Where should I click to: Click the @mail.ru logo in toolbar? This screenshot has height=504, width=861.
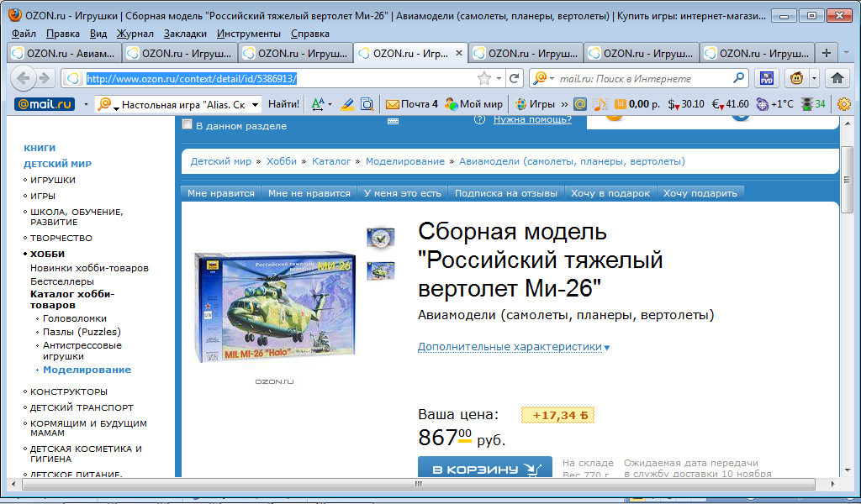45,103
